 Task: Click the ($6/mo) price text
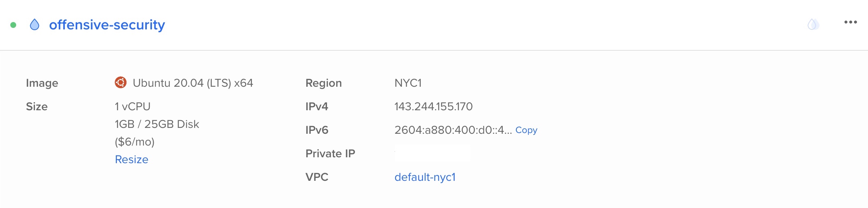pos(135,142)
